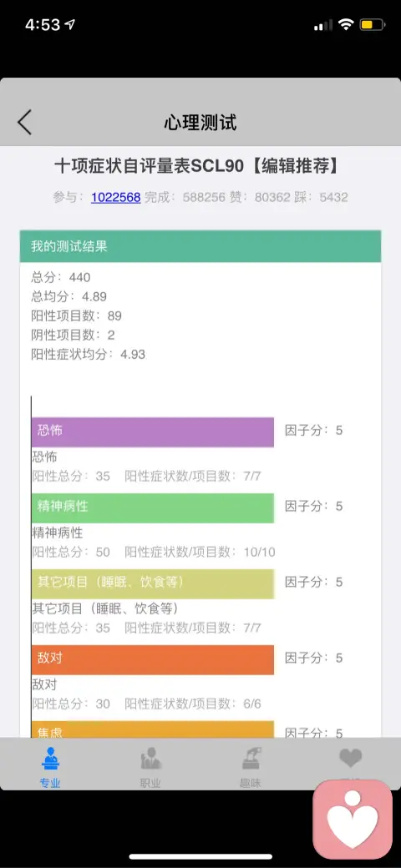The height and width of the screenshot is (868, 401).
Task: Select the orange 敌对 factor bar
Action: [152, 659]
